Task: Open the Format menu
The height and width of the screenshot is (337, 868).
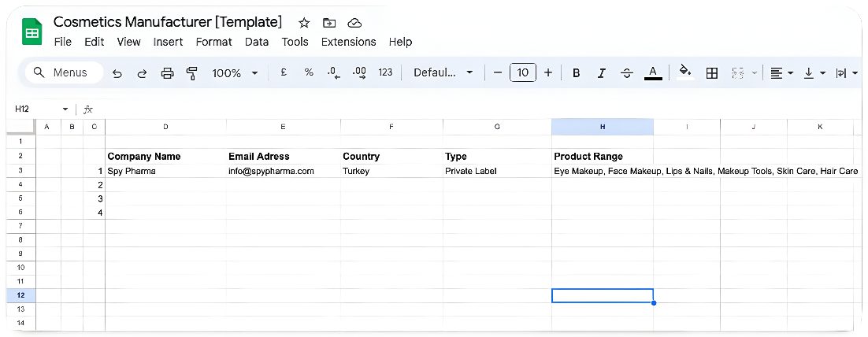Action: pyautogui.click(x=213, y=42)
